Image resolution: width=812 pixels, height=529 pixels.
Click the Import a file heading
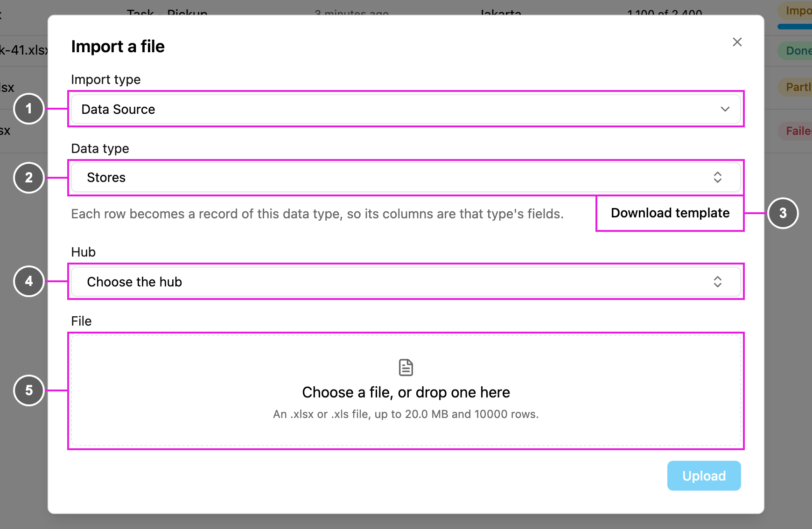(x=118, y=47)
